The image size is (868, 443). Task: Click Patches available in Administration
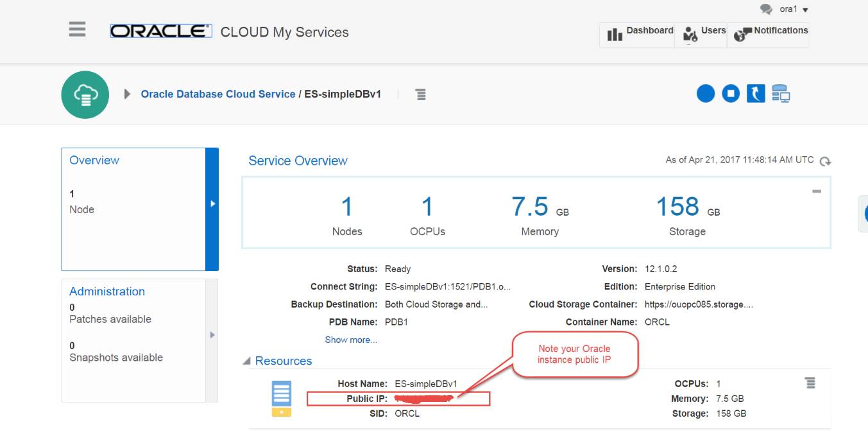coord(110,319)
